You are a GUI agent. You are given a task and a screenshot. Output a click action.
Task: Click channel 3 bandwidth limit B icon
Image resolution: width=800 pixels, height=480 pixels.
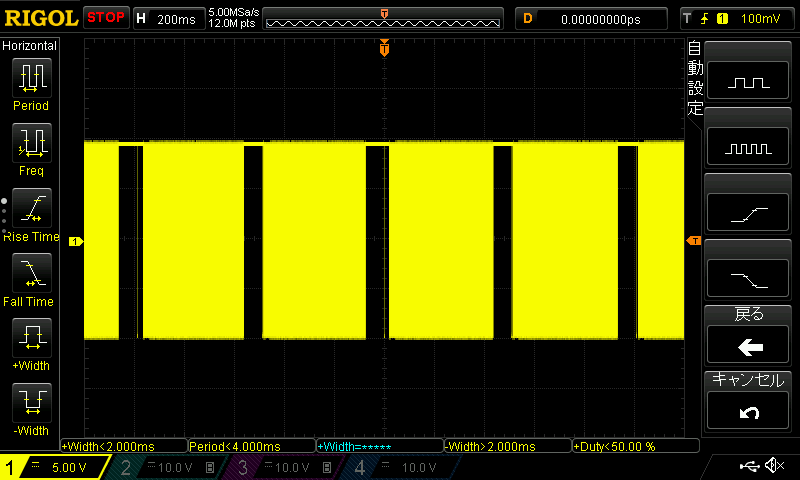click(x=327, y=467)
